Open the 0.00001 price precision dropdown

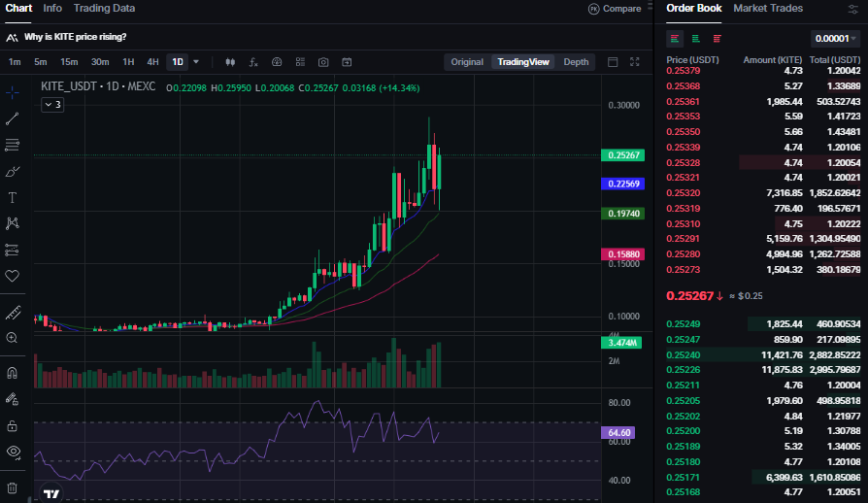[835, 38]
